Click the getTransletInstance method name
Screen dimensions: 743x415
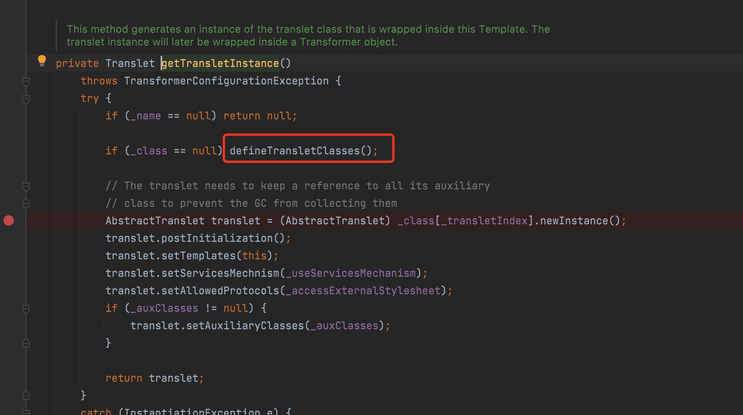pos(220,63)
